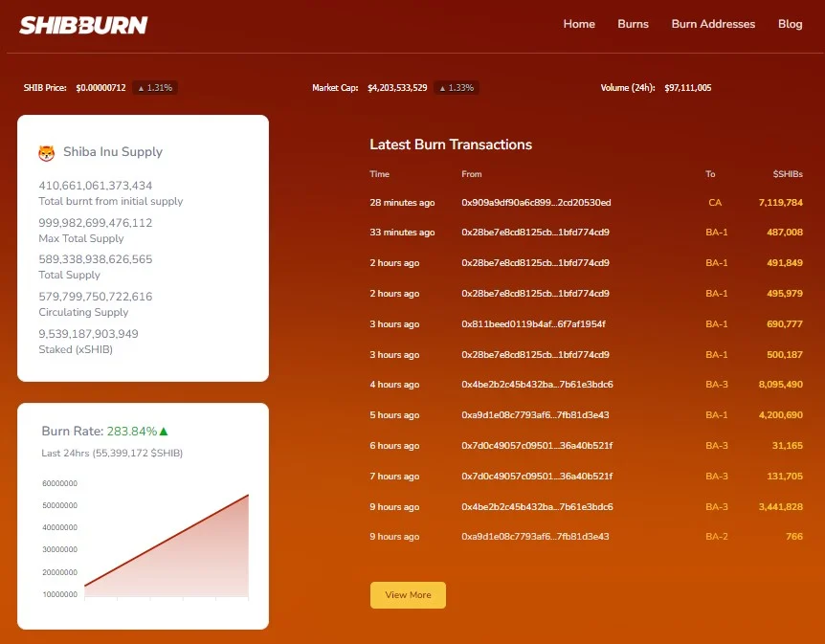This screenshot has width=825, height=644.
Task: Select BA-2 destination in last row
Action: [717, 537]
